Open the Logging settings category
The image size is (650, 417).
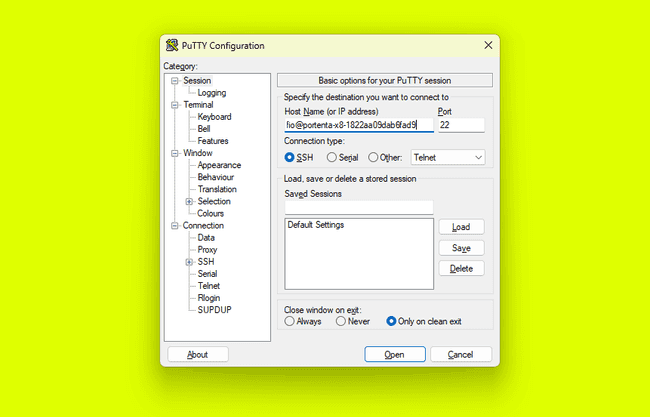[211, 93]
